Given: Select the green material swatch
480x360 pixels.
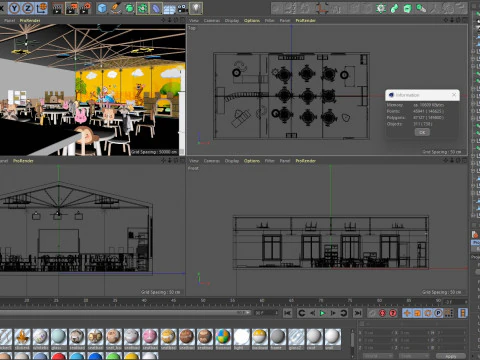Looking at the screenshot, I should click(113, 356).
